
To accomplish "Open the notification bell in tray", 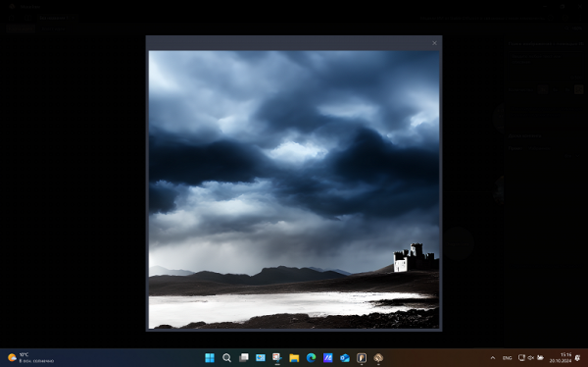I will click(577, 358).
